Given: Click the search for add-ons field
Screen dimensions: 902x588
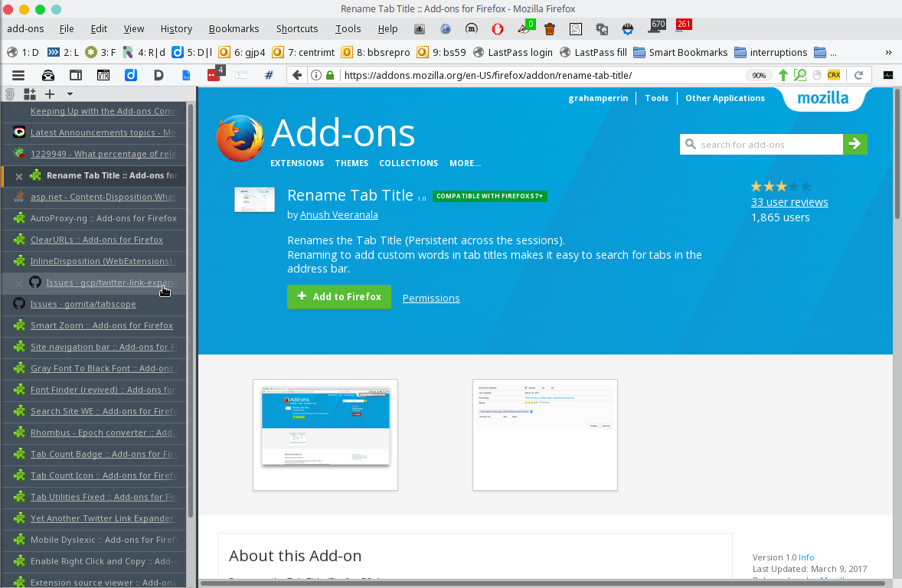Looking at the screenshot, I should [762, 145].
